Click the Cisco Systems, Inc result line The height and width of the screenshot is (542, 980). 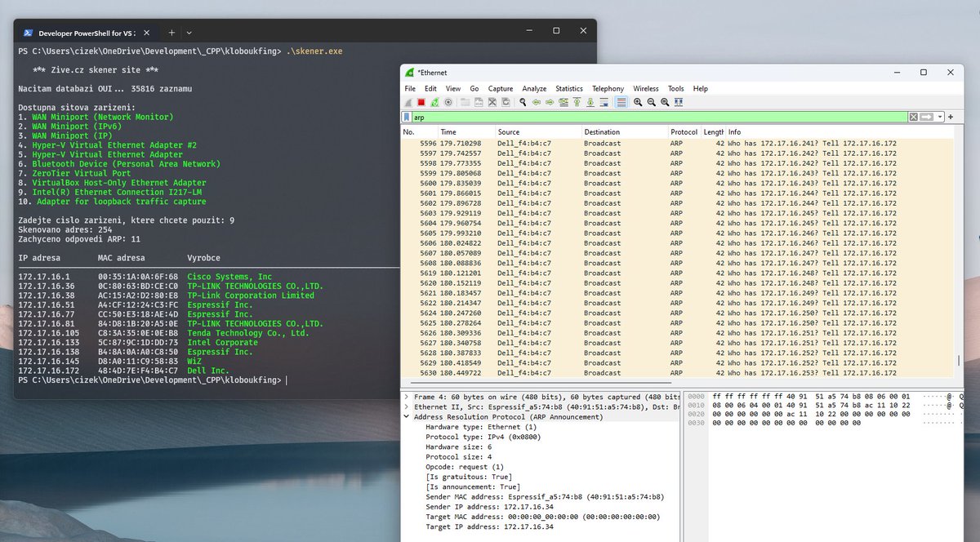pos(145,277)
